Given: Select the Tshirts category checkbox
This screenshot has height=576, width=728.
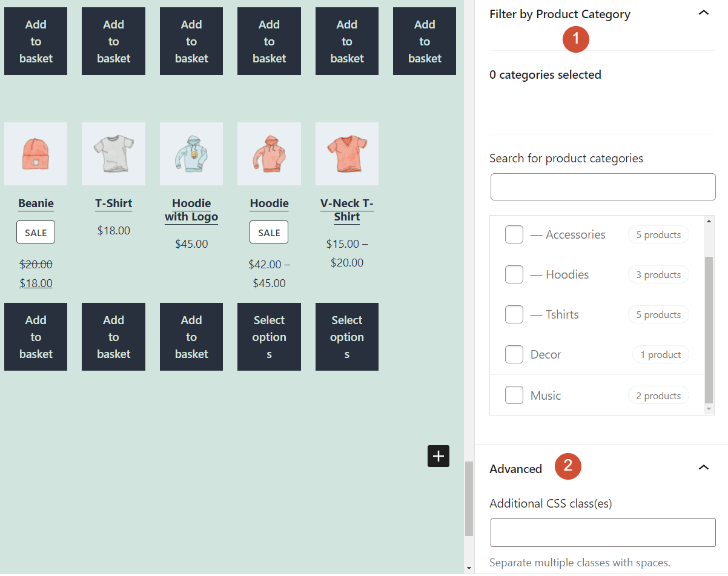Looking at the screenshot, I should point(514,314).
